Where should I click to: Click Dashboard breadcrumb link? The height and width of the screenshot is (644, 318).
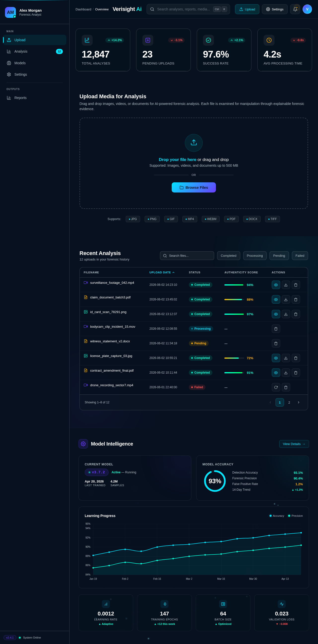83,9
